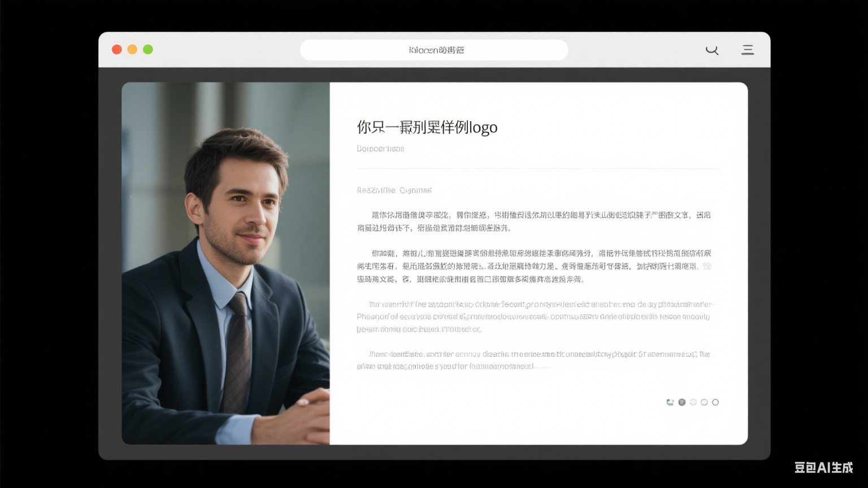Expand the green section label above the article
The height and width of the screenshot is (488, 868).
[x=394, y=190]
